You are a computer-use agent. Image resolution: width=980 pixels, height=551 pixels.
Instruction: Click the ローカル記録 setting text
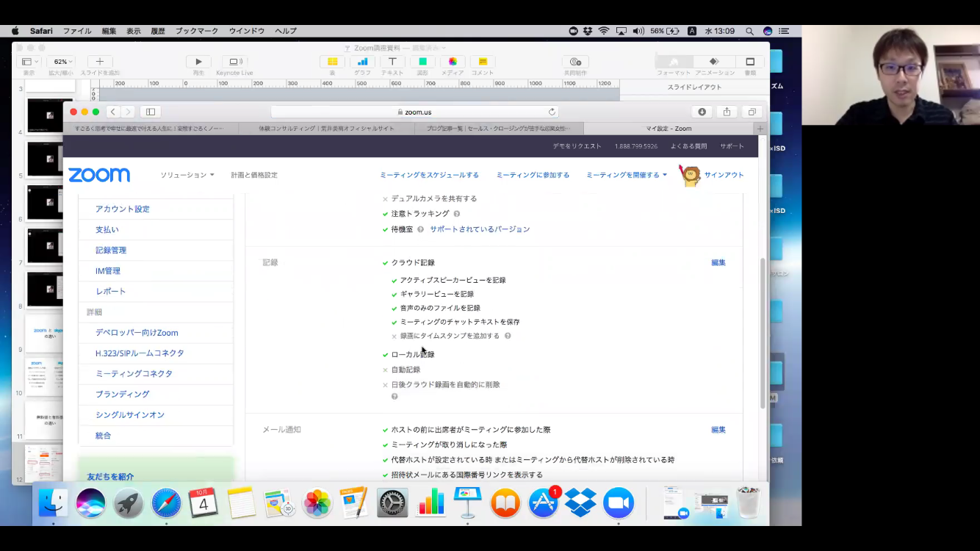(413, 355)
